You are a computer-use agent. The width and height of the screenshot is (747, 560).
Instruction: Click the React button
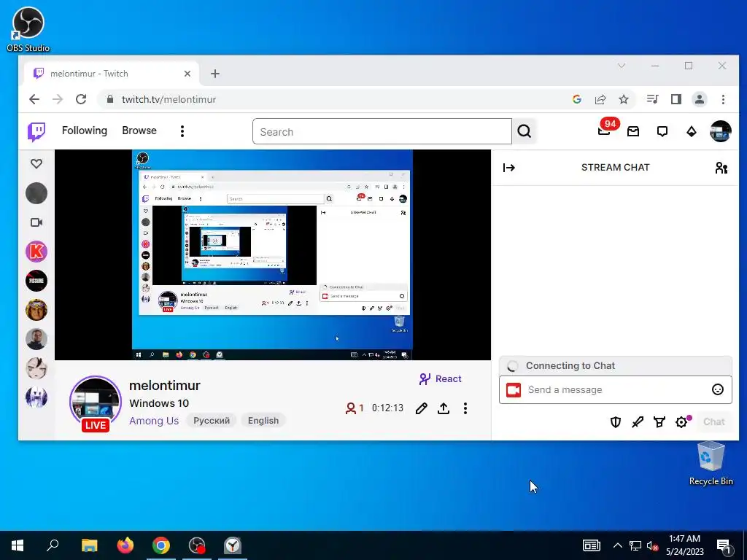coord(440,379)
